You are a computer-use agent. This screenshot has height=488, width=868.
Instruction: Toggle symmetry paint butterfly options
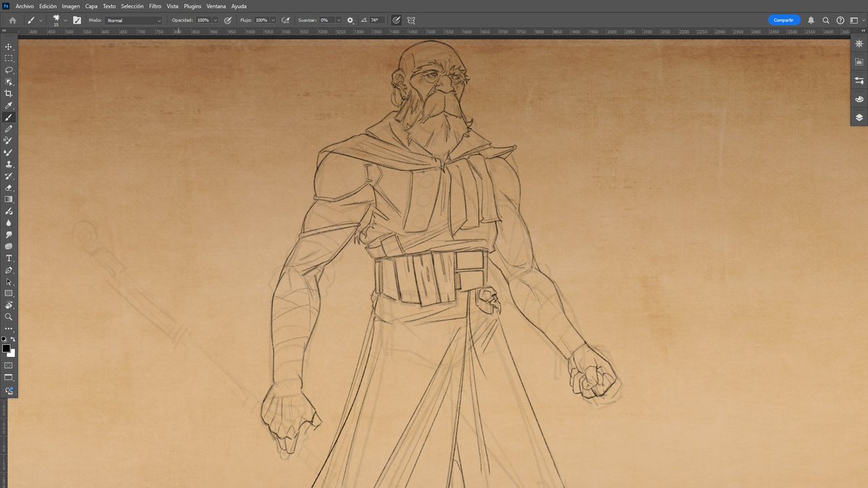[411, 20]
